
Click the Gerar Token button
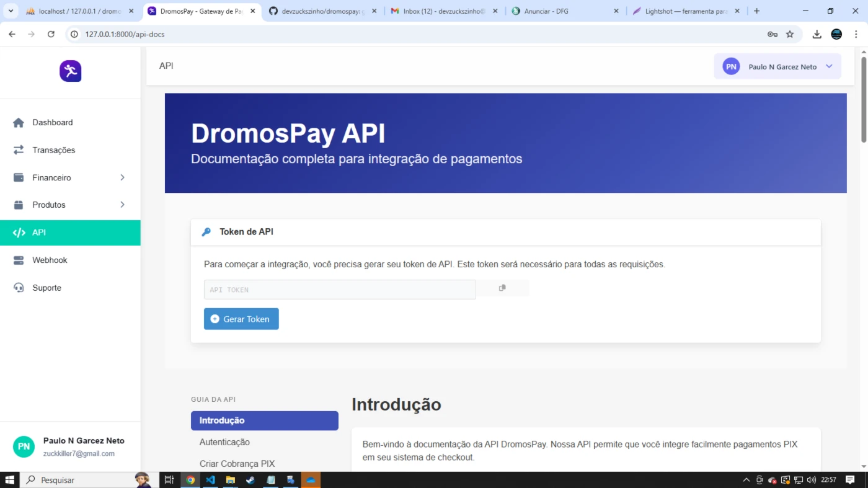241,319
